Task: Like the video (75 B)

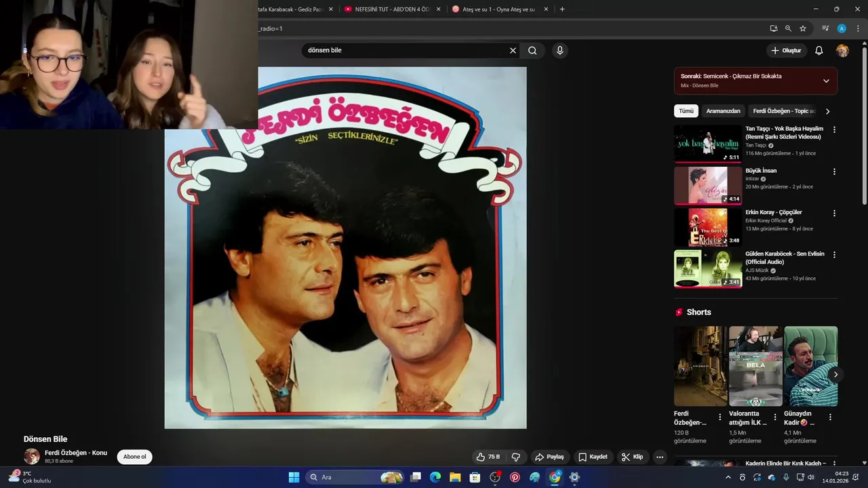Action: (x=488, y=457)
